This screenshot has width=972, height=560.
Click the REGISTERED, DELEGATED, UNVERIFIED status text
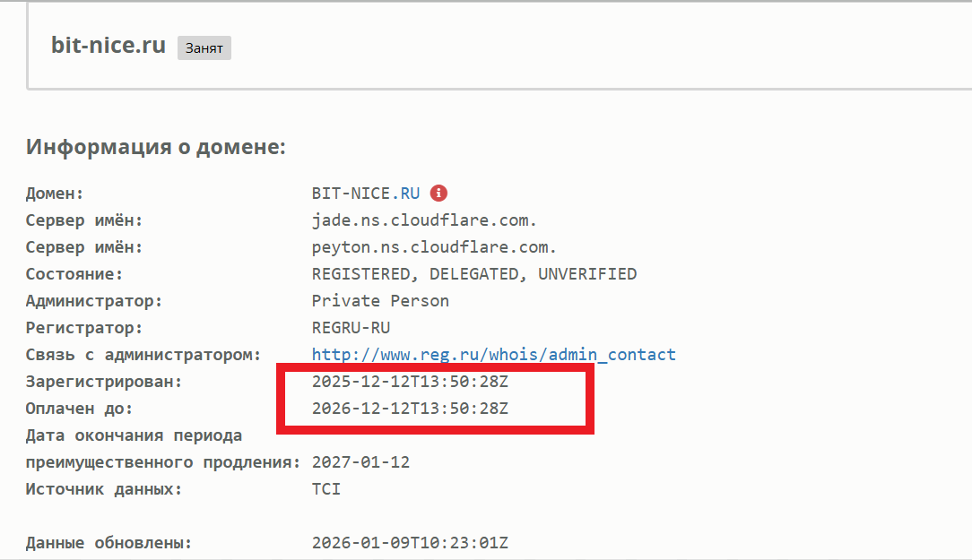[x=473, y=273]
